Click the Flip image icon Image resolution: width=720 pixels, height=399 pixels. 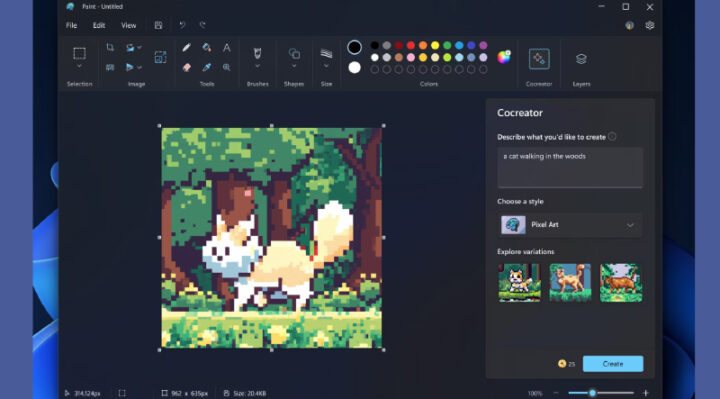point(130,67)
